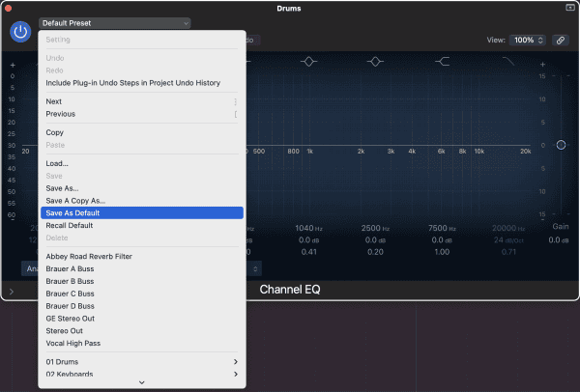Close the Drums plugin window
The width and height of the screenshot is (580, 392).
pos(8,8)
